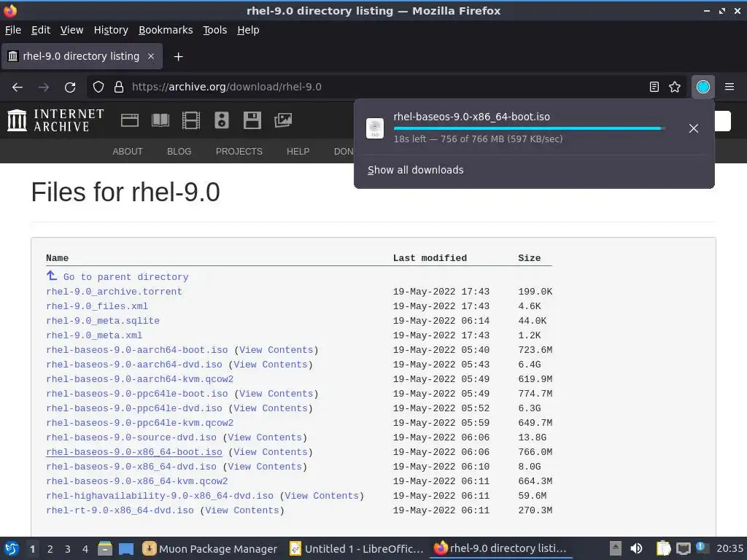Reload the page with the refresh icon
747x560 pixels.
point(70,87)
